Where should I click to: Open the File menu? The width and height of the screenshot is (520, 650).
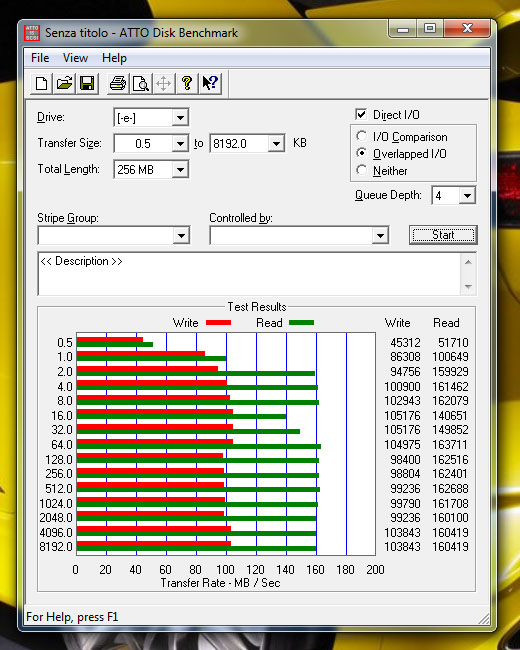pyautogui.click(x=40, y=58)
